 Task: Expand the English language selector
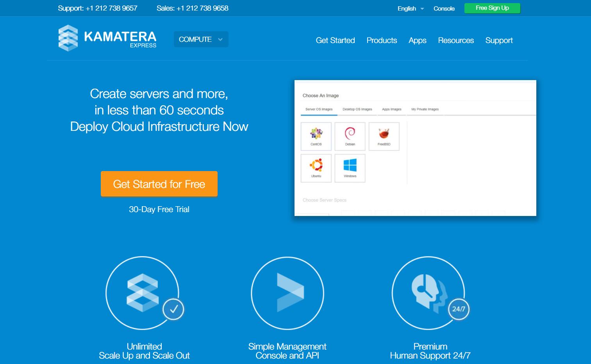click(x=411, y=9)
